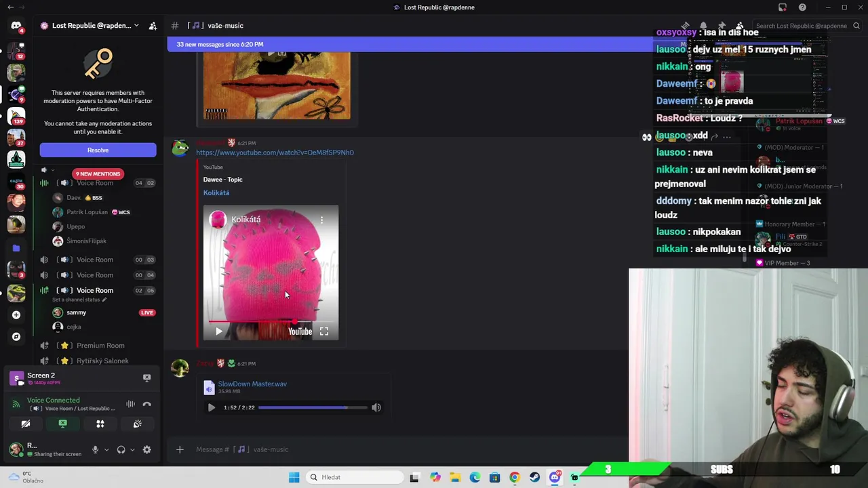Image resolution: width=868 pixels, height=488 pixels.
Task: Select user Patrik Lopušan in the voice list
Action: 87,212
